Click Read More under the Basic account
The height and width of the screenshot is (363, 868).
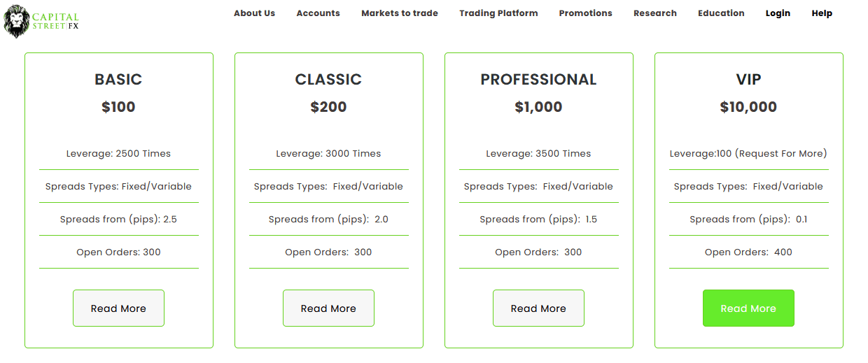pos(118,308)
